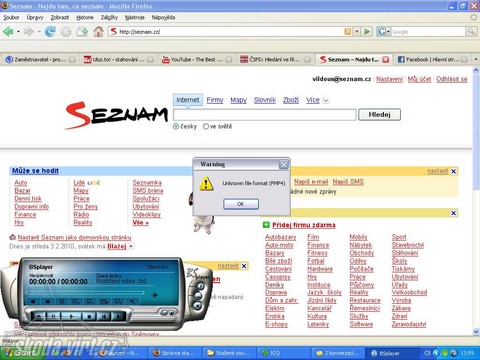Screen dimensions: 480x360
Task: Close the Seznam tab with its red X
Action: coord(386,60)
